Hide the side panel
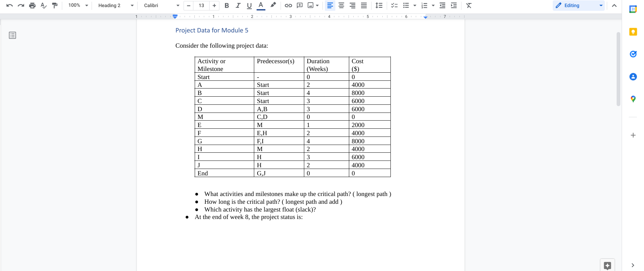Image resolution: width=644 pixels, height=271 pixels. pos(633,265)
